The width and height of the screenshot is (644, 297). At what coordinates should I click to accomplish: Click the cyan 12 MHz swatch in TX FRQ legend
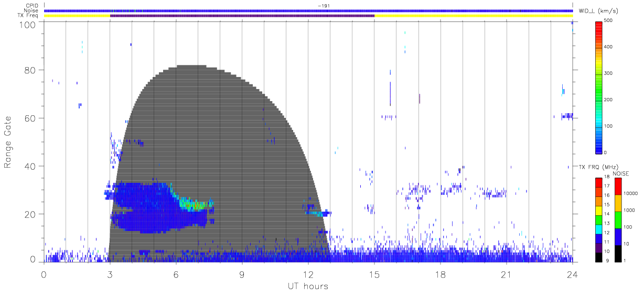[599, 229]
